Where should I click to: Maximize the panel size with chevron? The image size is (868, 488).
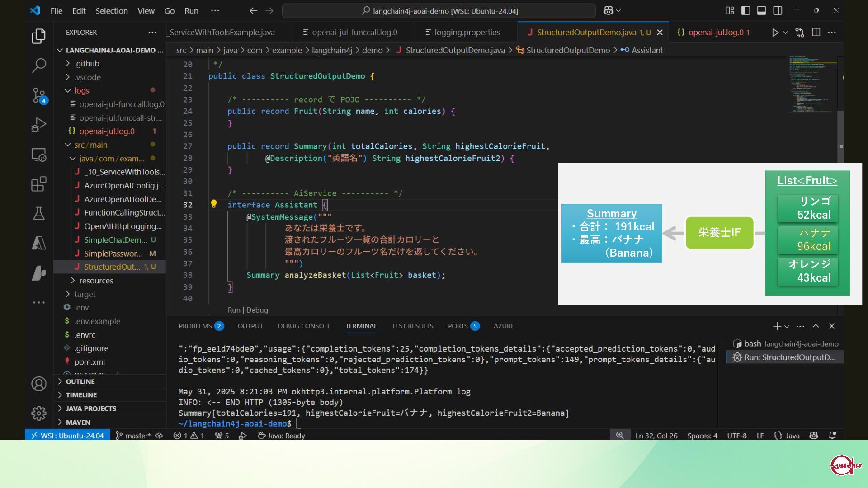(816, 326)
